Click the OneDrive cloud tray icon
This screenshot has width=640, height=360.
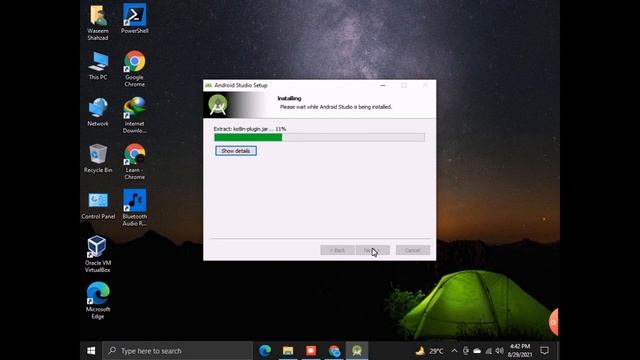477,351
